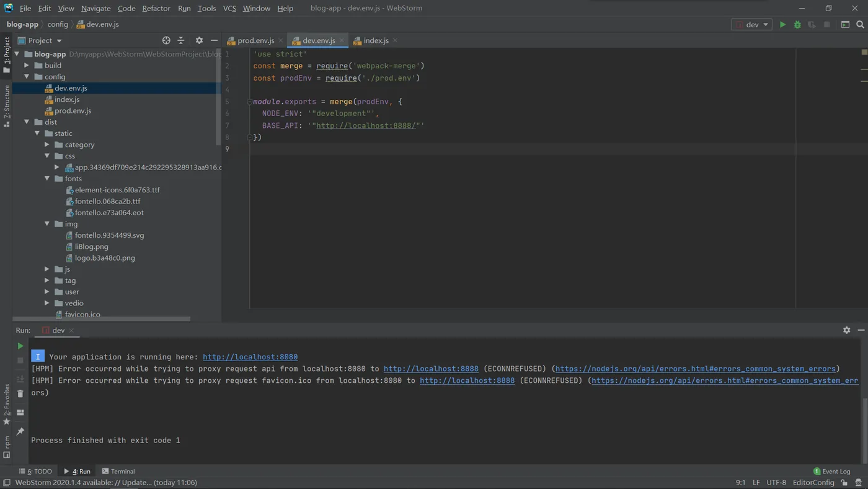This screenshot has width=868, height=489.
Task: Collapse all in Project panel toolbar
Action: point(181,40)
